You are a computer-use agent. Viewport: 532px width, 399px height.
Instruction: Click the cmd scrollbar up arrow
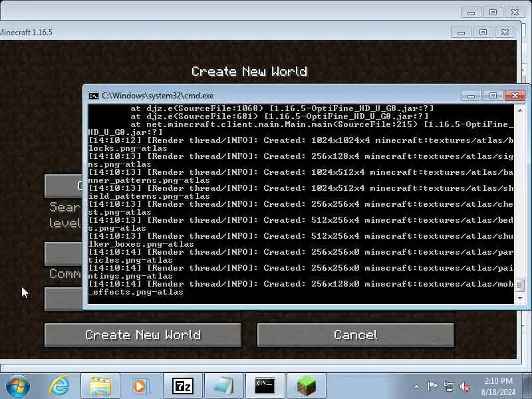pyautogui.click(x=520, y=110)
